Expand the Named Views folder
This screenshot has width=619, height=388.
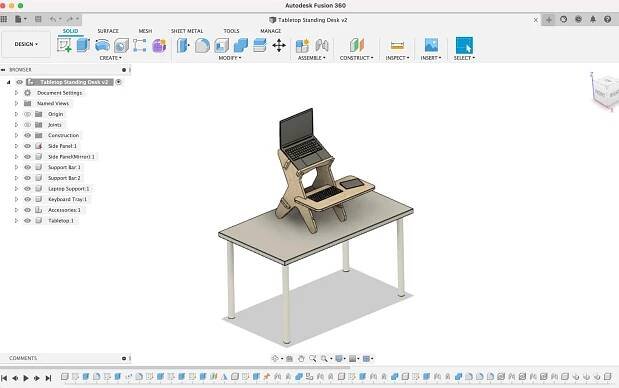pyautogui.click(x=16, y=103)
